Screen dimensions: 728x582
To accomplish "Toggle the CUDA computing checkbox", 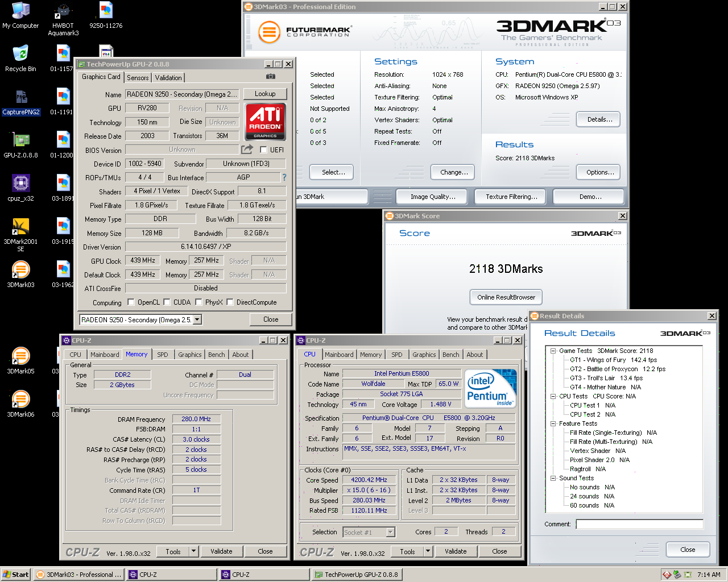I will click(x=167, y=302).
